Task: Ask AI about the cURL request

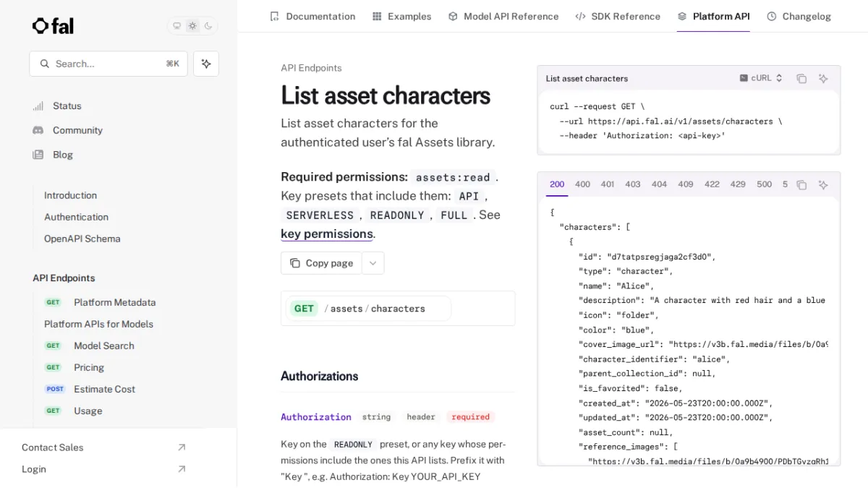Action: 823,78
